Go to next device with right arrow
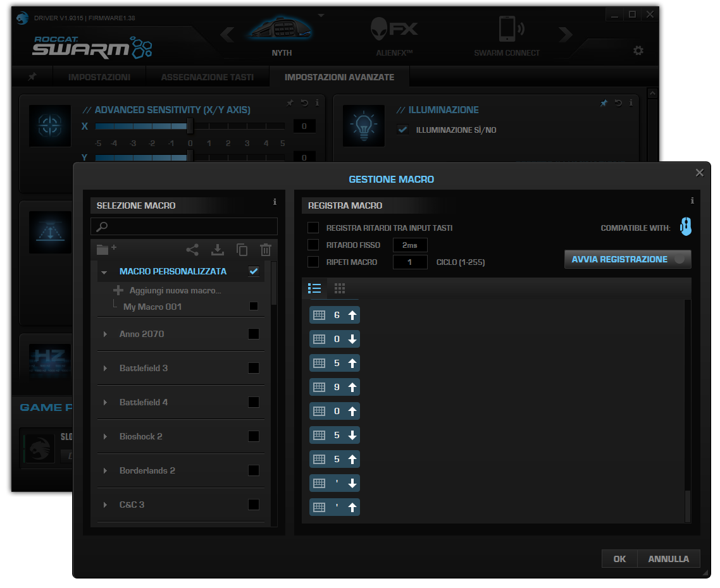The height and width of the screenshot is (588, 720). coord(566,34)
